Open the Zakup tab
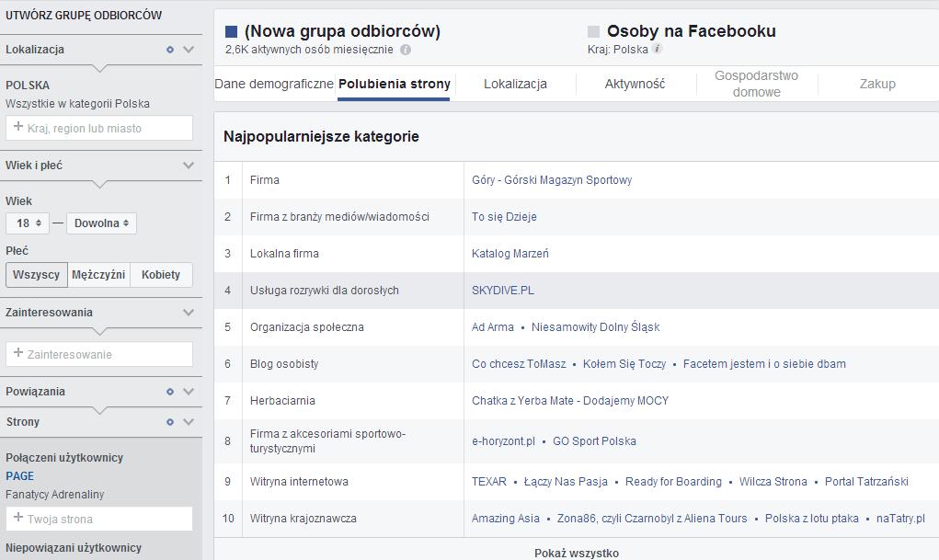This screenshot has height=560, width=939. pos(878,84)
